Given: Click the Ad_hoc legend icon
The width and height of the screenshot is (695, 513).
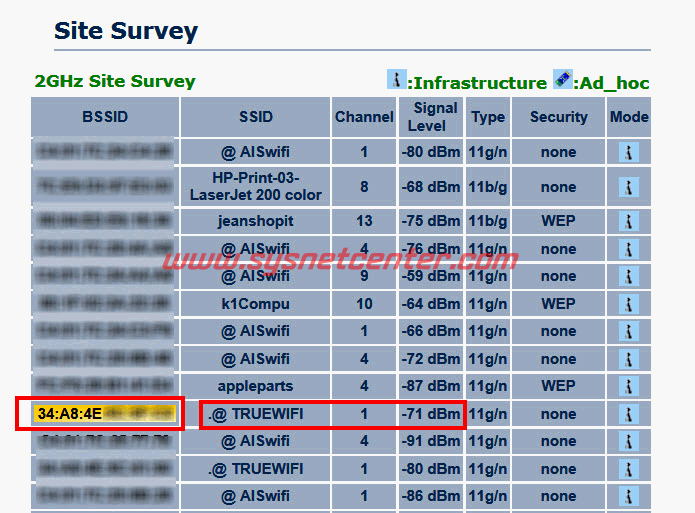Looking at the screenshot, I should 563,80.
